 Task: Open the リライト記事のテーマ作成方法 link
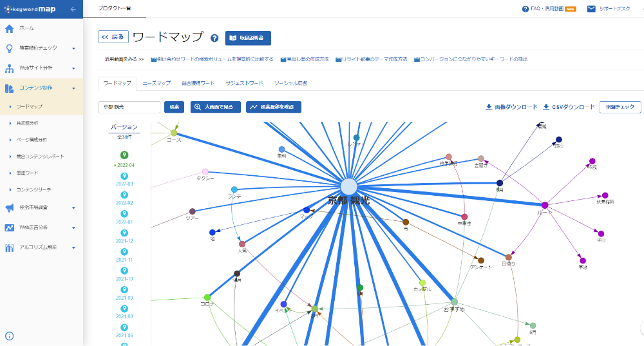(x=372, y=59)
